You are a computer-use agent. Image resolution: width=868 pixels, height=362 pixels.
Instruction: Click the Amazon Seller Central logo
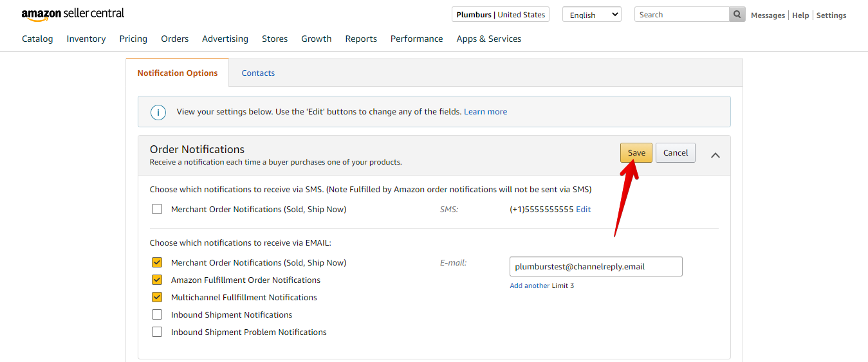[x=73, y=14]
